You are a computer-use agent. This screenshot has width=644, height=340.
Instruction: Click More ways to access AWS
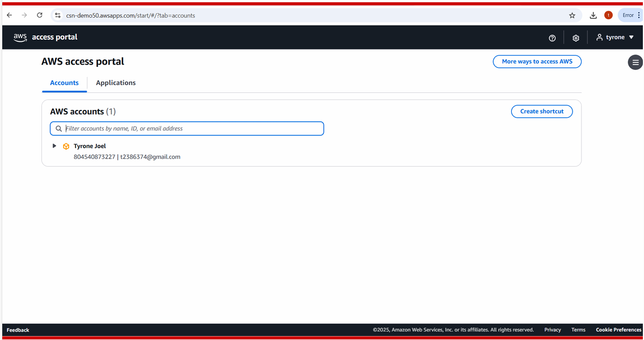point(537,61)
